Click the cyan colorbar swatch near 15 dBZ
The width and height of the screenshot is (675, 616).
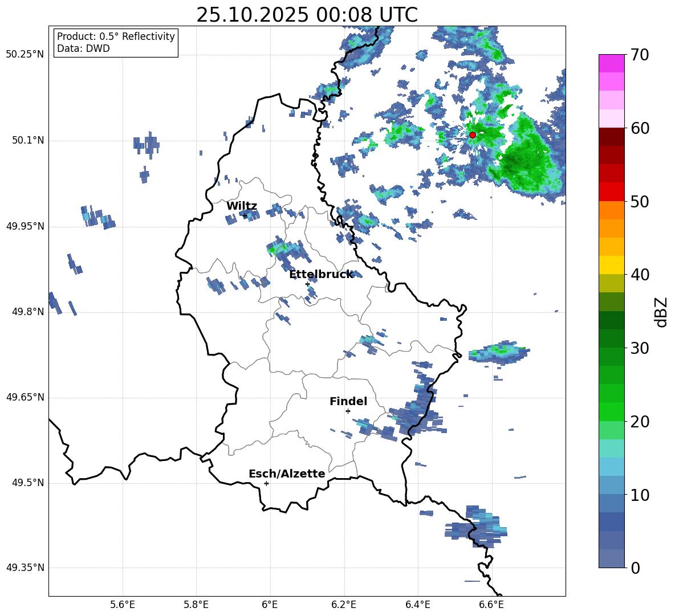pyautogui.click(x=611, y=448)
